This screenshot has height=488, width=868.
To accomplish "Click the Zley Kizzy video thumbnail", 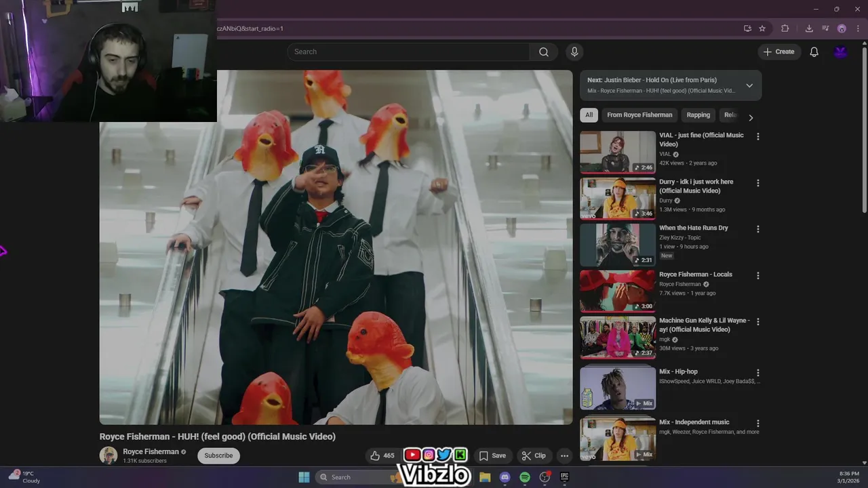I will click(618, 245).
